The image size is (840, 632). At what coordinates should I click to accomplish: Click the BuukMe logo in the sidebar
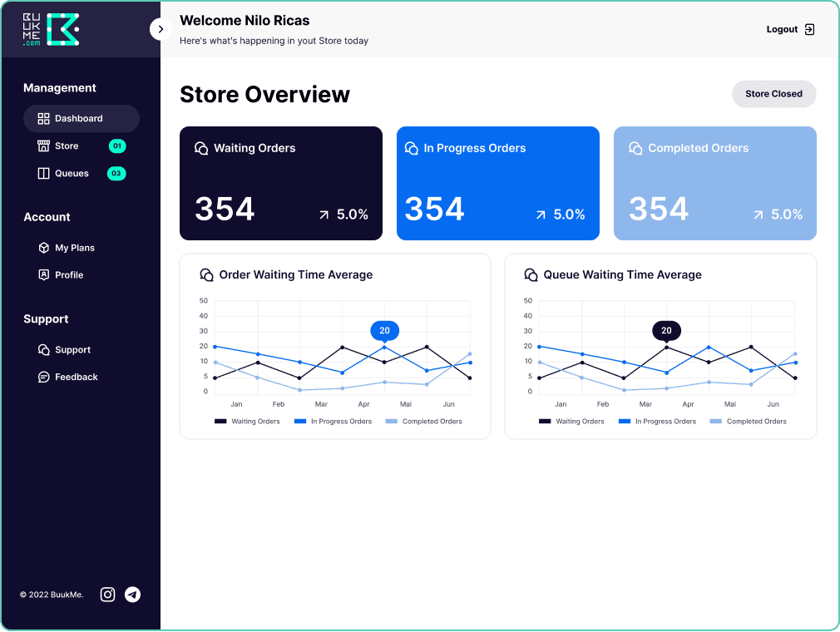51,29
